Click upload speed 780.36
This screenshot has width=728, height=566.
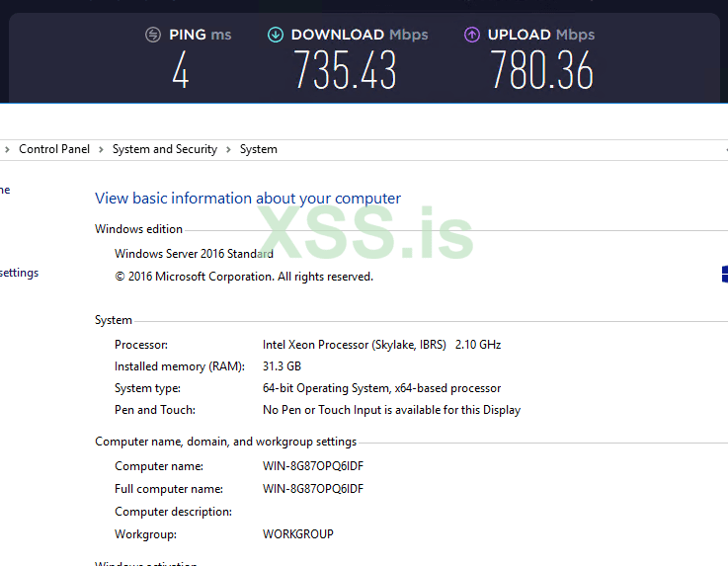(542, 70)
